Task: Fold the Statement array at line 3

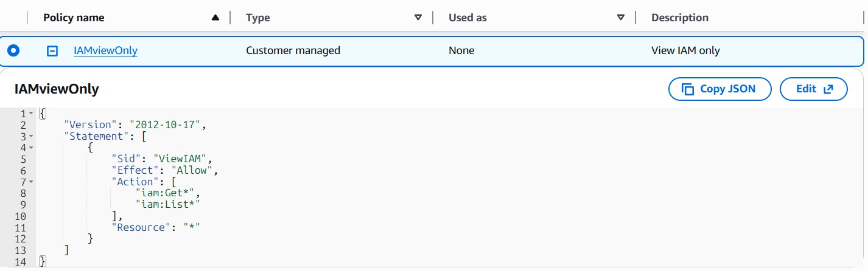Action: pos(30,136)
